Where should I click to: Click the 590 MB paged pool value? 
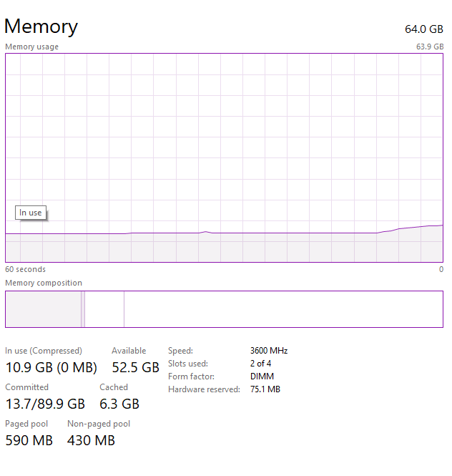point(29,440)
